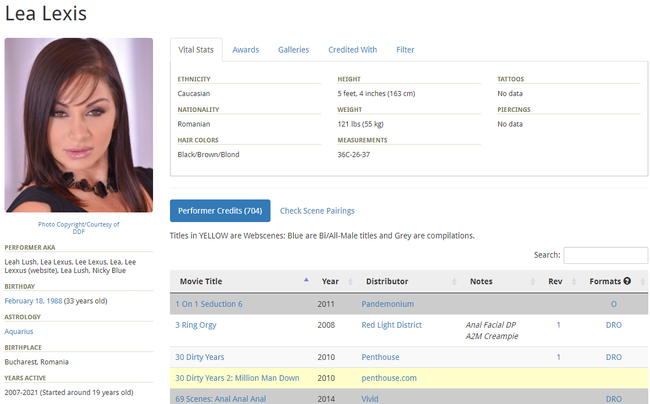Open Check Scene Pairings link
Viewport: 650px width, 404px height.
(317, 210)
